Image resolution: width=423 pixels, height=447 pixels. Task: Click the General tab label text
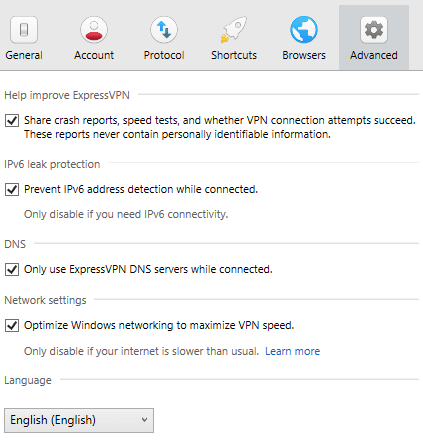coord(24,55)
